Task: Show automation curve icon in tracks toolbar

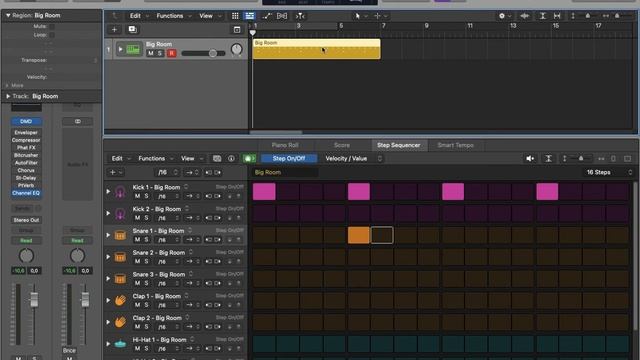Action: 267,16
